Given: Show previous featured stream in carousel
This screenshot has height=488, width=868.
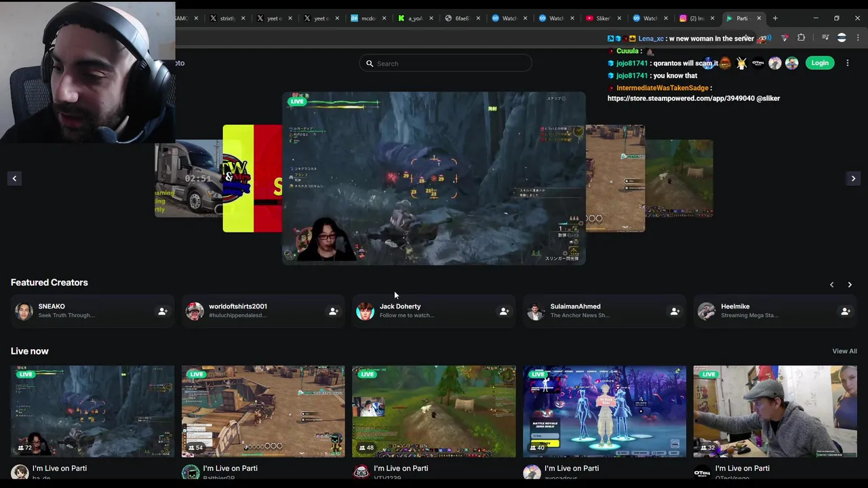Looking at the screenshot, I should (14, 178).
